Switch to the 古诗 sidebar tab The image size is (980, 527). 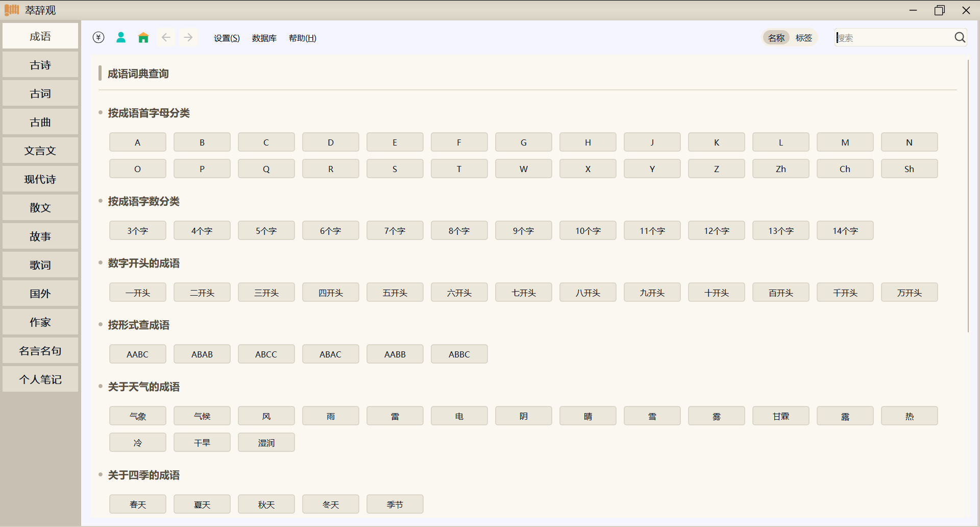(40, 65)
